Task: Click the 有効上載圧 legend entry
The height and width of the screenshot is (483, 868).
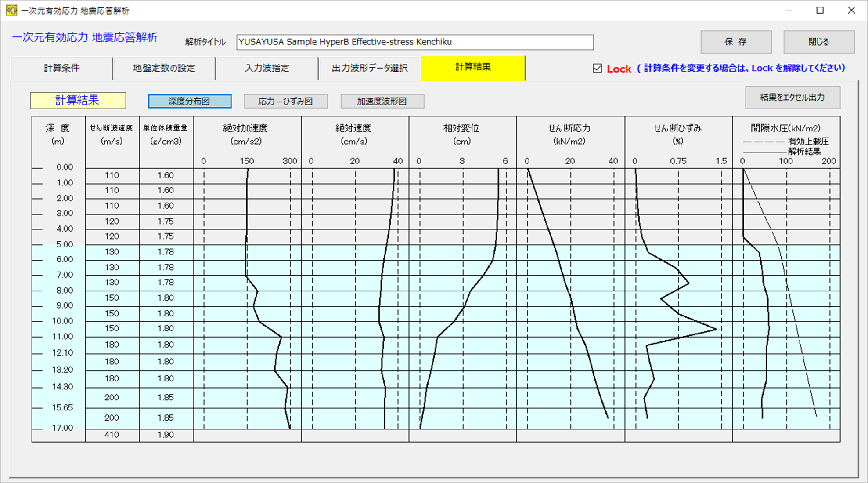Action: [x=808, y=142]
